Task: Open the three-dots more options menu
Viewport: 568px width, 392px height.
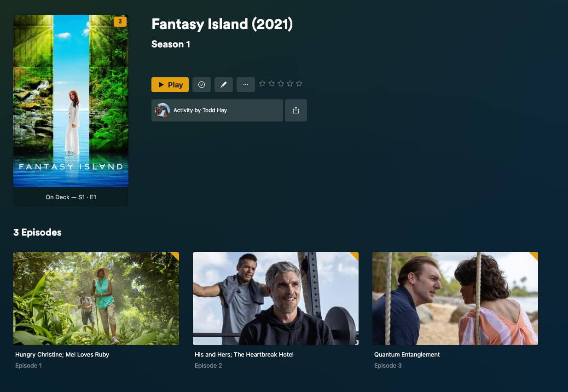Action: [246, 85]
